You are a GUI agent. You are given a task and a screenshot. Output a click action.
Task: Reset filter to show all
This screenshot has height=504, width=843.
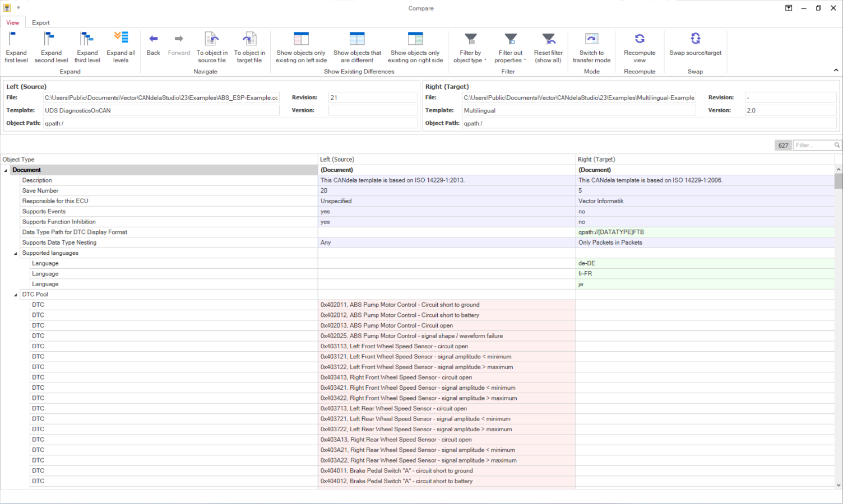[548, 48]
